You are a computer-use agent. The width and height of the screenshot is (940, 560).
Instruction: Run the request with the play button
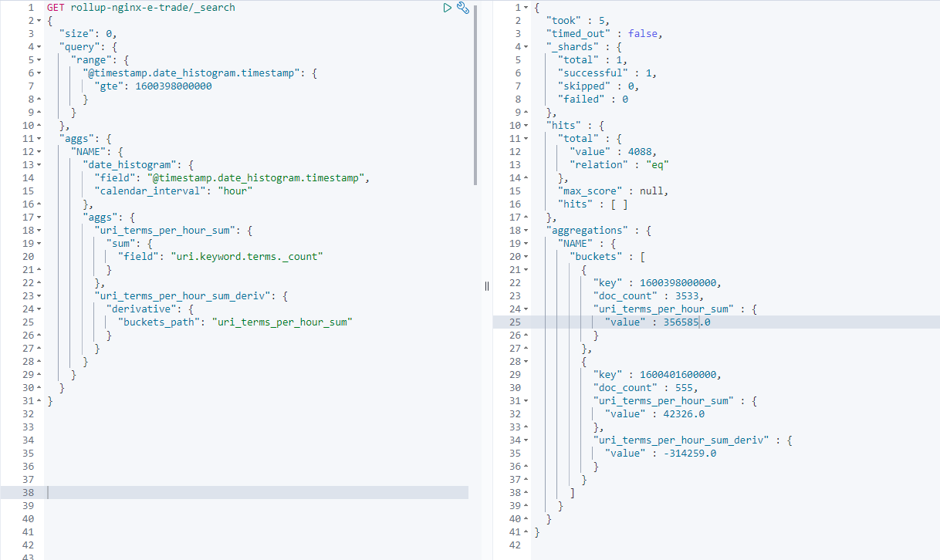point(448,8)
